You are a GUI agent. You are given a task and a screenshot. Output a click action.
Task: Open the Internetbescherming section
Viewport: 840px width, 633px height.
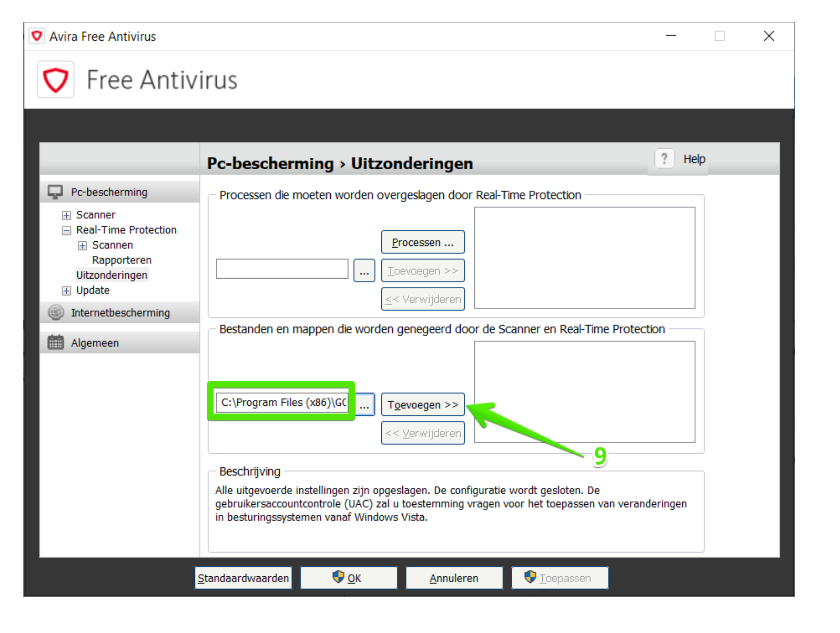(x=120, y=312)
